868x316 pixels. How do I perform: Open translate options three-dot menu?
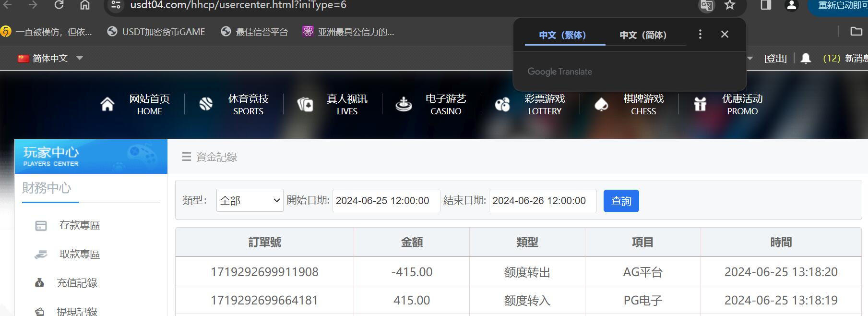[x=700, y=34]
